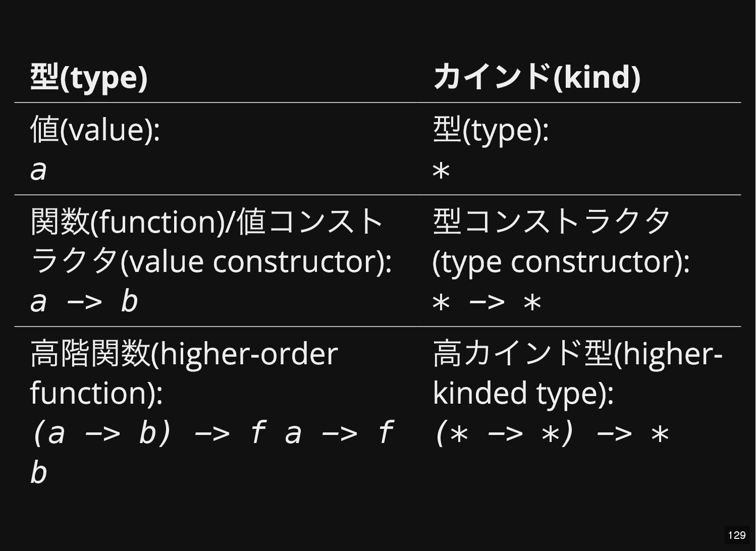Click the 高カインド型(higher- text line
The image size is (756, 551).
click(578, 353)
